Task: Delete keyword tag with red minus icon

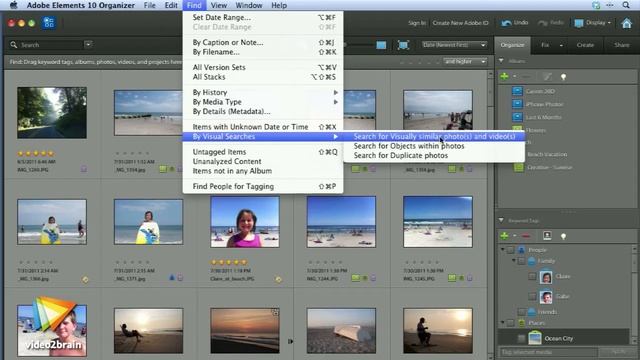Action: 526,236
